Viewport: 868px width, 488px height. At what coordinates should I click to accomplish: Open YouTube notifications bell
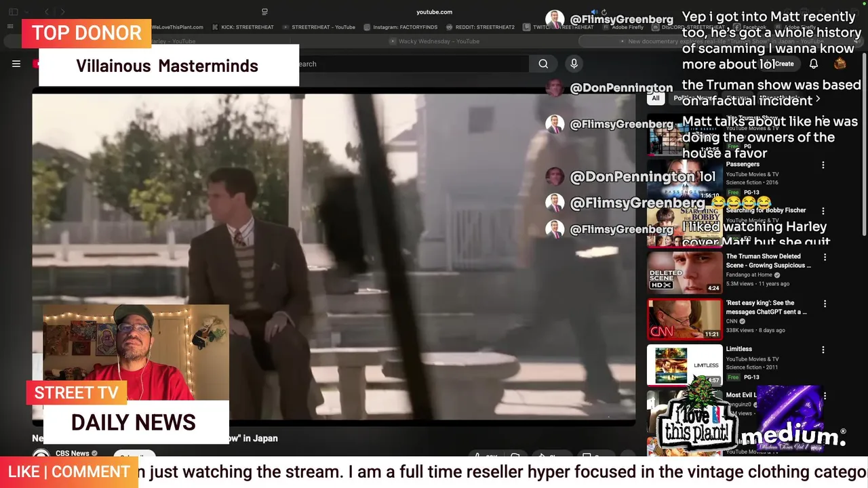click(813, 64)
